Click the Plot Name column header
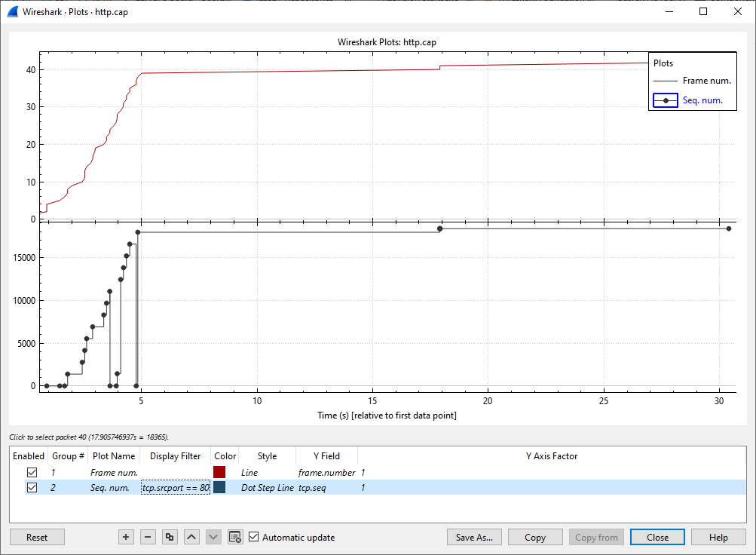This screenshot has height=555, width=756. (x=114, y=455)
